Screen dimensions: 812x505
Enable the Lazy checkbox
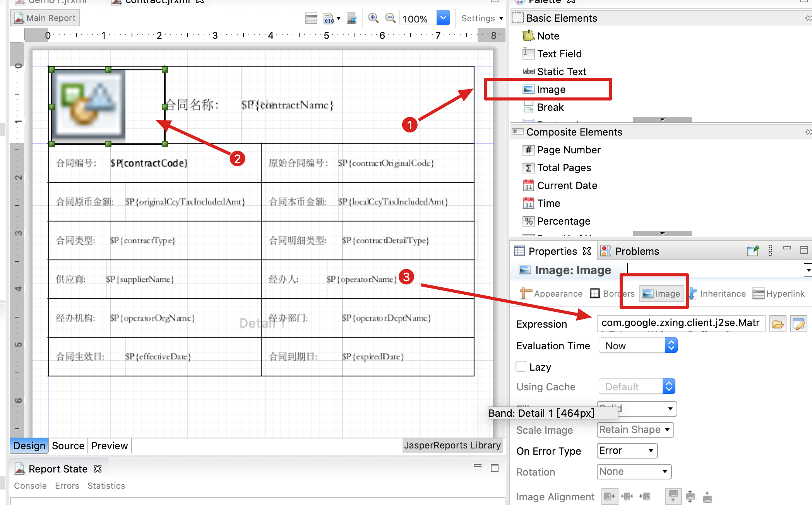tap(521, 366)
